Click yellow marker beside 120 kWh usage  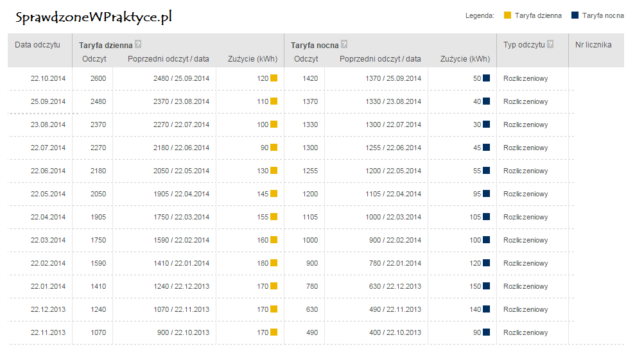(x=274, y=78)
